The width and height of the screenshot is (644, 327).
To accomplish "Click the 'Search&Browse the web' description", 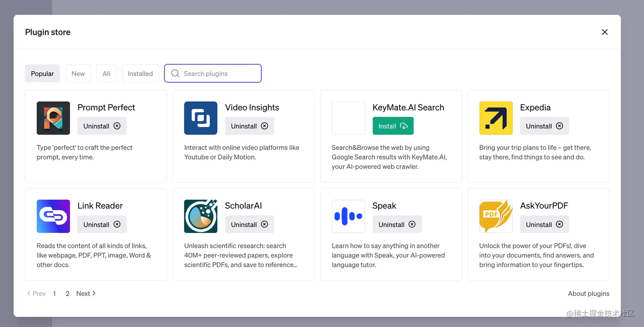I will coord(389,157).
